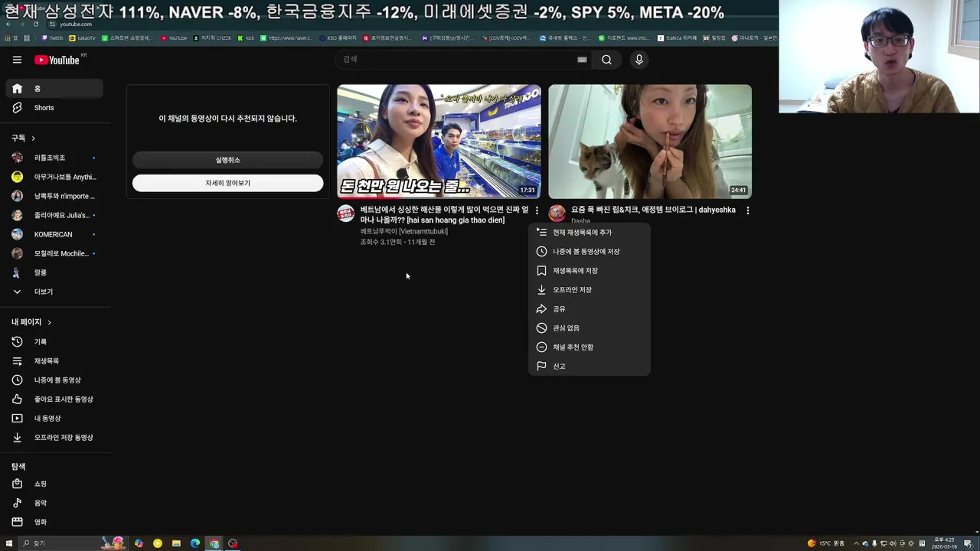
Task: Open the speaker volume tray icon
Action: (893, 543)
